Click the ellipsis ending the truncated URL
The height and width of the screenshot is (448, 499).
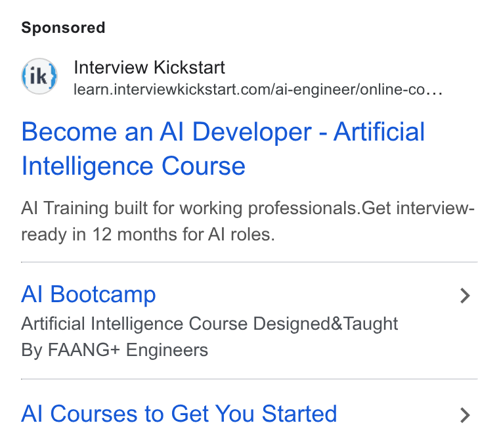[x=435, y=93]
